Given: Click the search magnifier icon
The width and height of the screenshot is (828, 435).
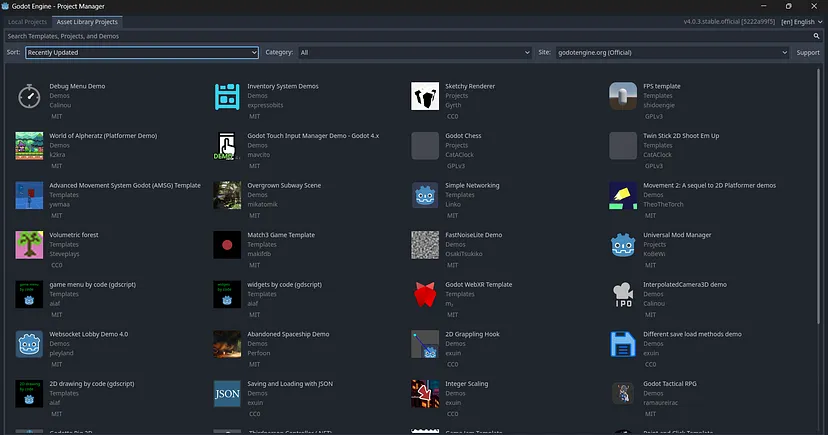Looking at the screenshot, I should click(x=816, y=36).
